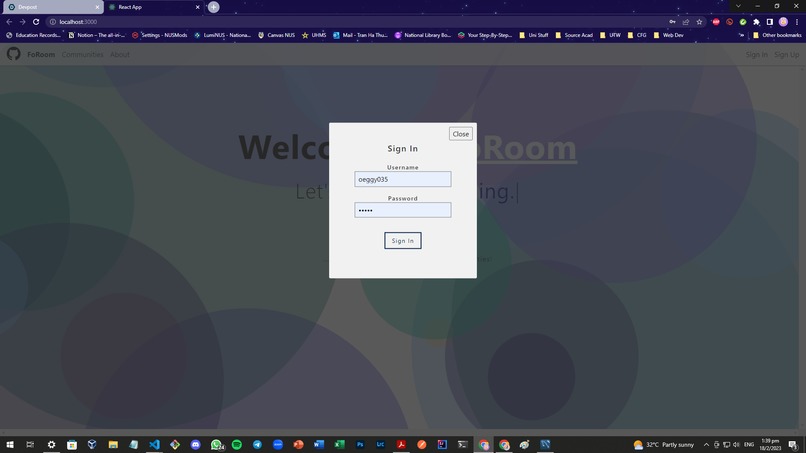This screenshot has height=453, width=806.
Task: Open Settings - NUSMods bookmark
Action: tap(159, 35)
